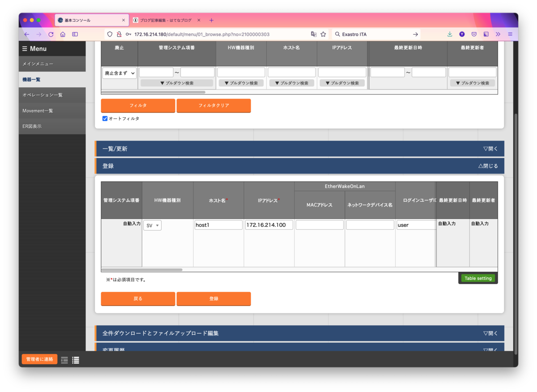537x392 pixels.
Task: Open プルダウン検索 under ホスト名
Action: pos(292,83)
